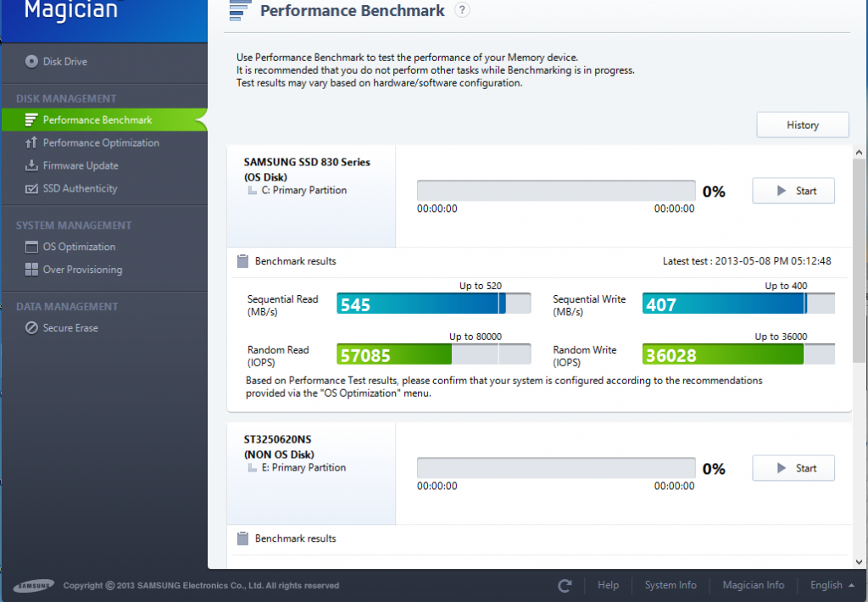This screenshot has height=602, width=868.
Task: Open the Help link in footer
Action: (608, 585)
